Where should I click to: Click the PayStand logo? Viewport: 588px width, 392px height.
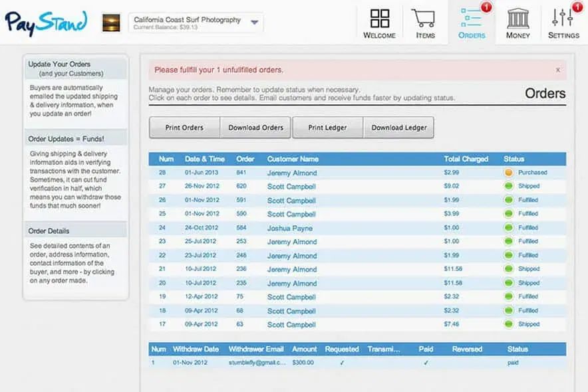coord(45,23)
